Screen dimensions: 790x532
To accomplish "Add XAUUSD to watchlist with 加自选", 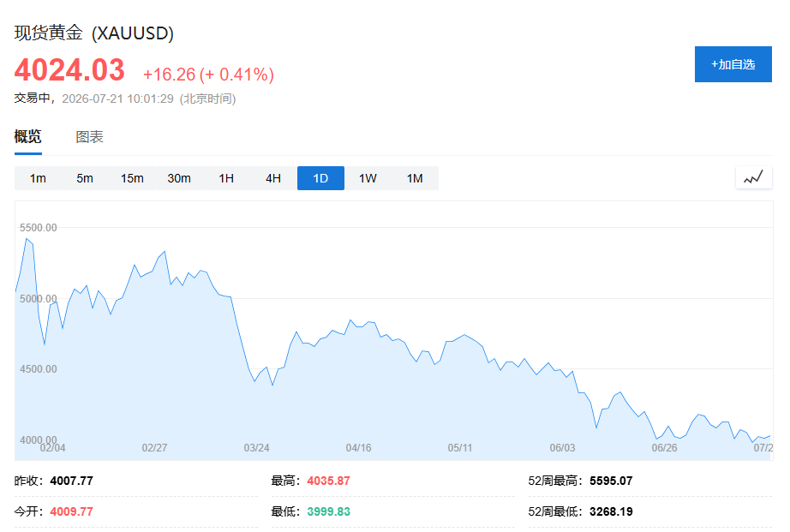I will [733, 64].
